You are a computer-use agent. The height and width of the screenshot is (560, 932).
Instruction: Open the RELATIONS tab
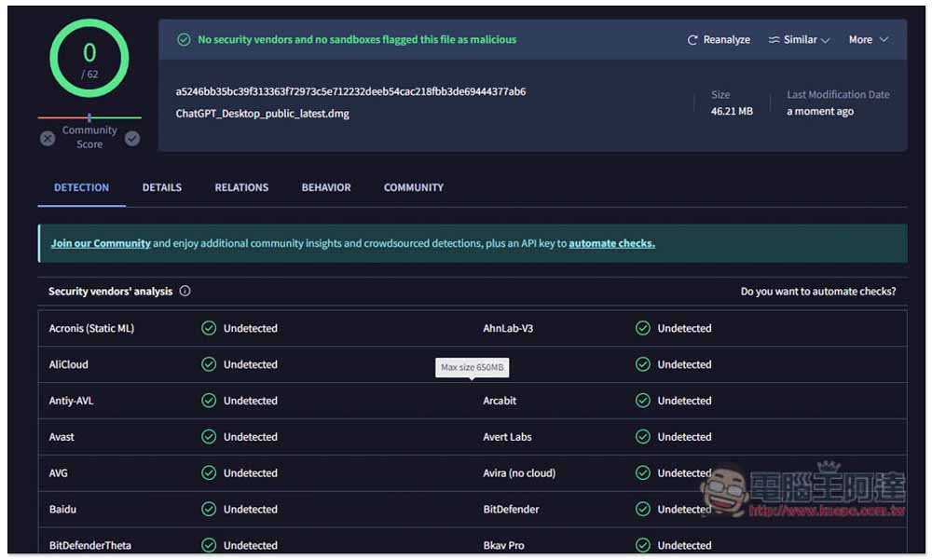pos(241,187)
